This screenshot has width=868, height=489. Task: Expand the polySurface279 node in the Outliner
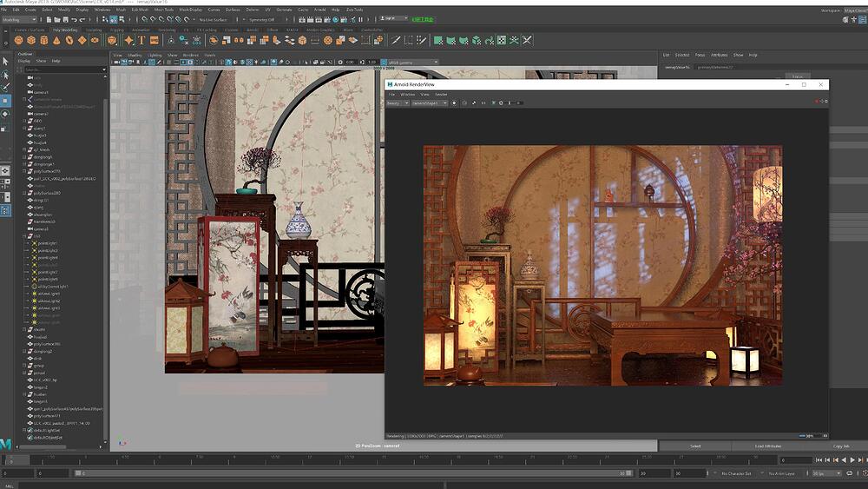24,172
